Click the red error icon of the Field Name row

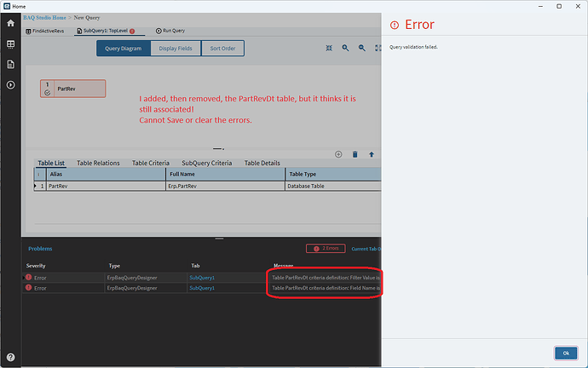(28, 287)
